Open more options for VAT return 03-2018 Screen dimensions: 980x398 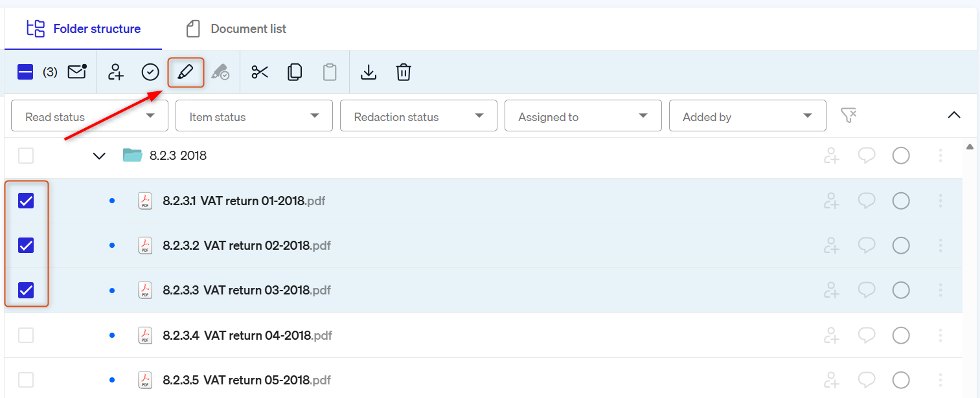tap(940, 290)
